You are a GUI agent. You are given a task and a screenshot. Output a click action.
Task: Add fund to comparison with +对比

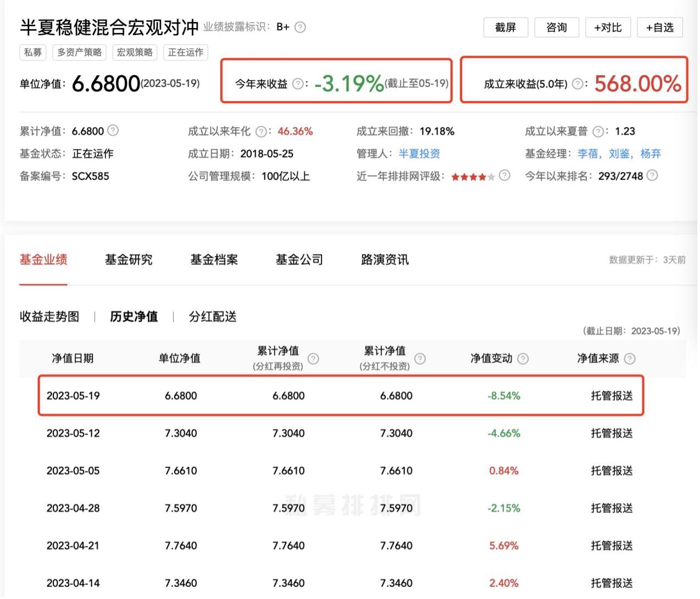(608, 27)
